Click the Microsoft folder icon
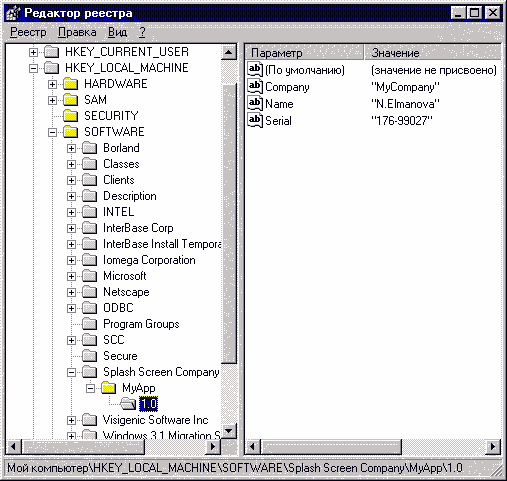 click(x=90, y=276)
